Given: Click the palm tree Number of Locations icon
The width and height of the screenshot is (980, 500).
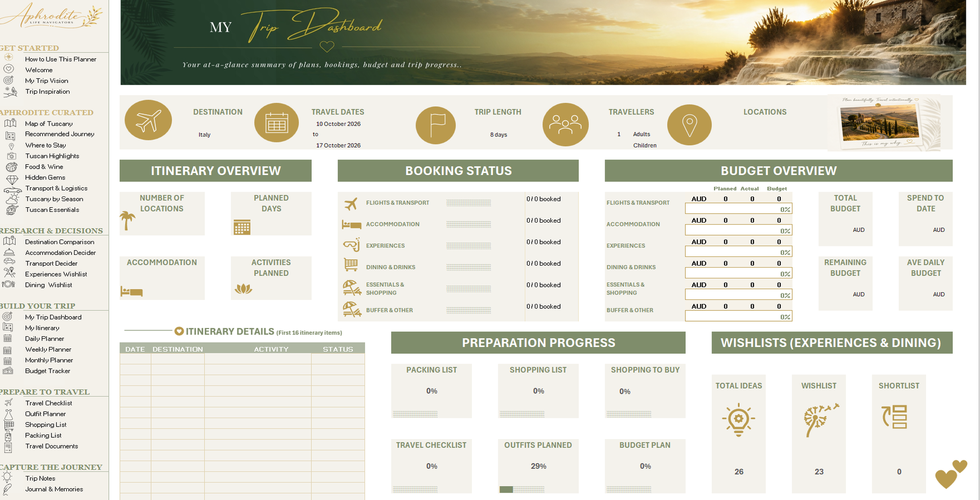Looking at the screenshot, I should point(127,220).
